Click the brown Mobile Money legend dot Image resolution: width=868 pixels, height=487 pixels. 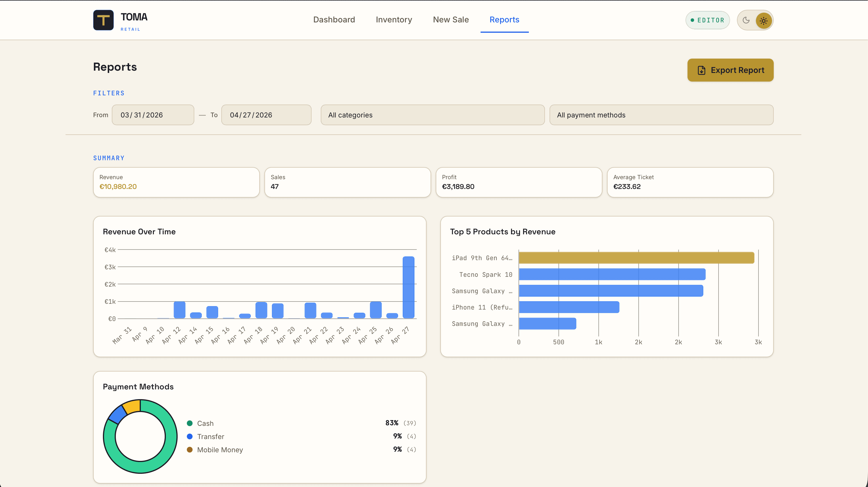pyautogui.click(x=190, y=449)
